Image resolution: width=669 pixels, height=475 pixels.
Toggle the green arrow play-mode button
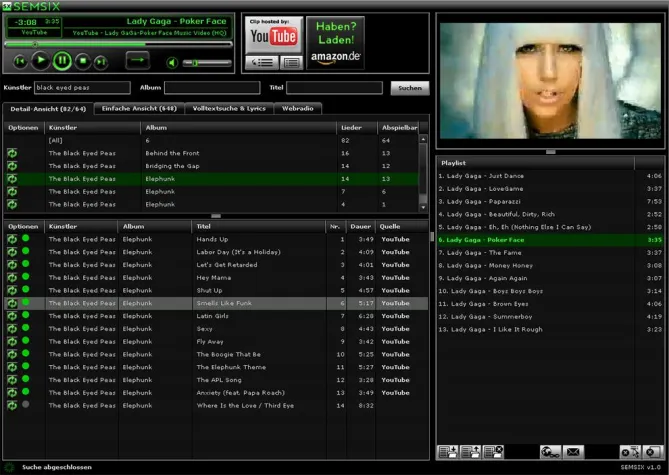pyautogui.click(x=137, y=61)
